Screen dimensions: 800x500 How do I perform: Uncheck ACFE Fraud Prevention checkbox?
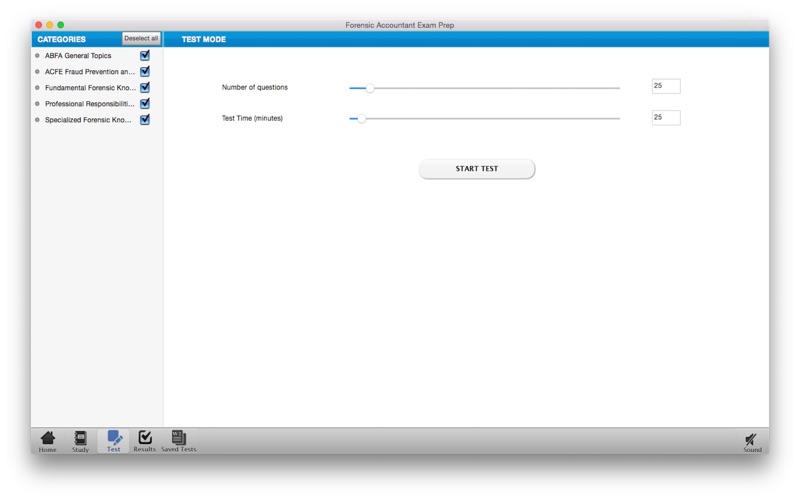pyautogui.click(x=145, y=71)
